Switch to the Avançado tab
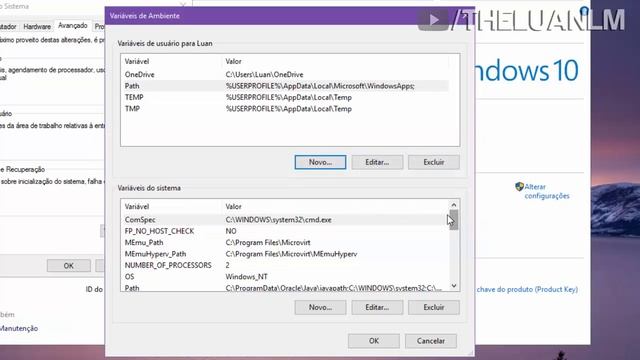Image resolution: width=640 pixels, height=360 pixels. [x=73, y=26]
